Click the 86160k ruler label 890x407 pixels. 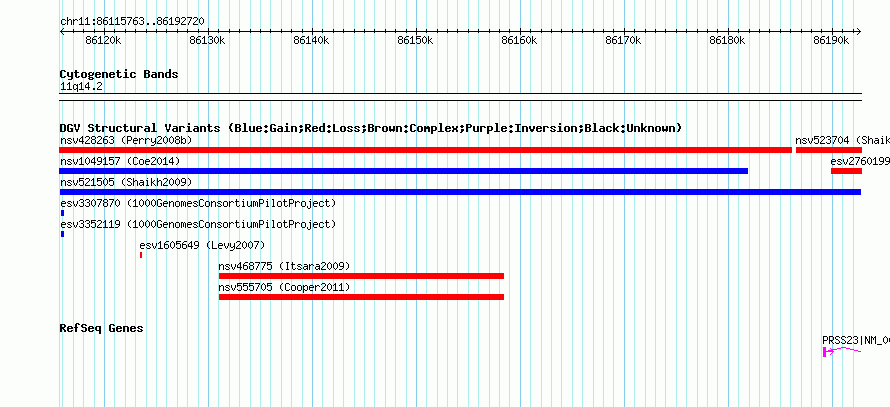point(519,40)
